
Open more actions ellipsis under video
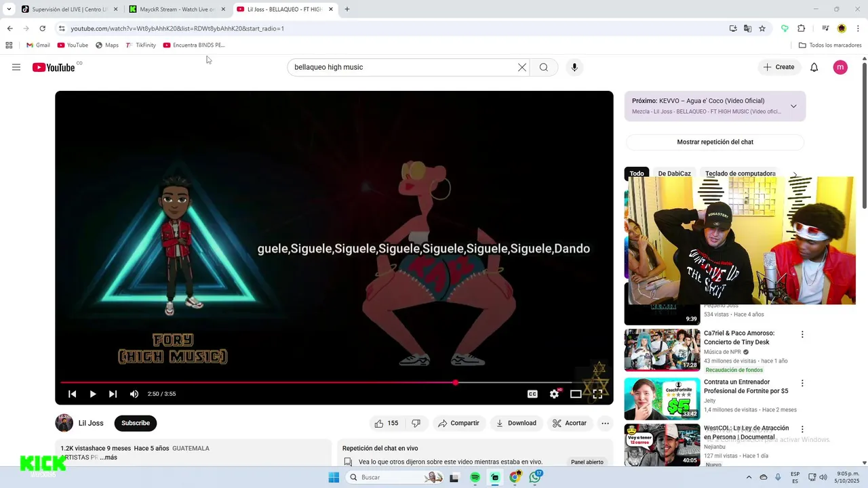pyautogui.click(x=605, y=423)
